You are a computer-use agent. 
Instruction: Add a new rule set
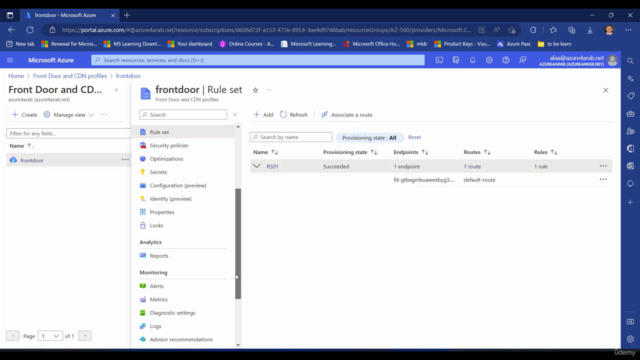[263, 115]
